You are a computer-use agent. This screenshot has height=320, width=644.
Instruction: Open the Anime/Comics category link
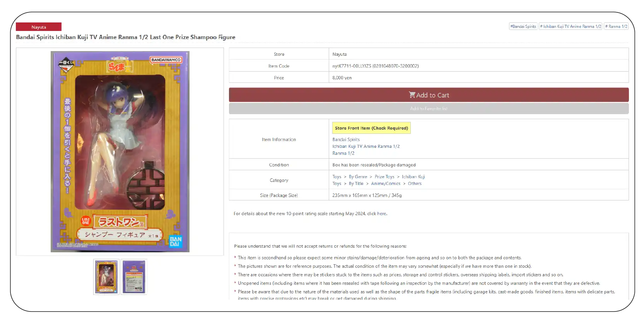pos(386,184)
